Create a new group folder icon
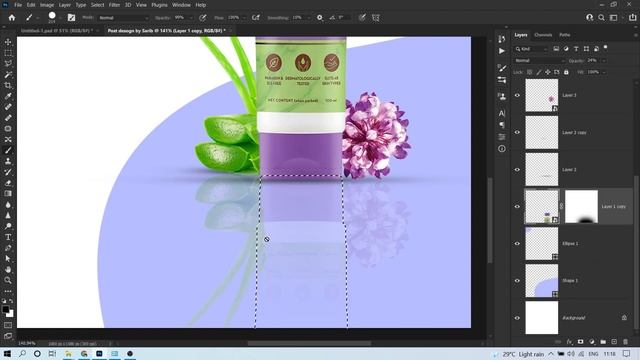640x360 pixels. [x=603, y=342]
